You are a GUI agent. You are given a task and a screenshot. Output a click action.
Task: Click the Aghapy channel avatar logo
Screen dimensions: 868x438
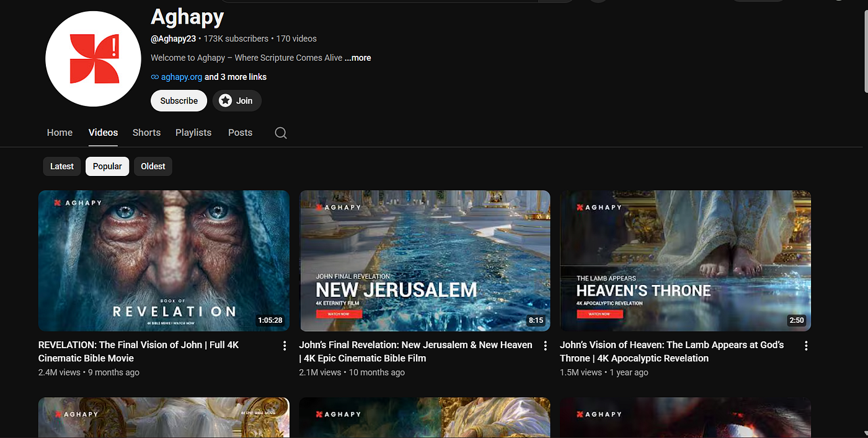click(x=94, y=59)
